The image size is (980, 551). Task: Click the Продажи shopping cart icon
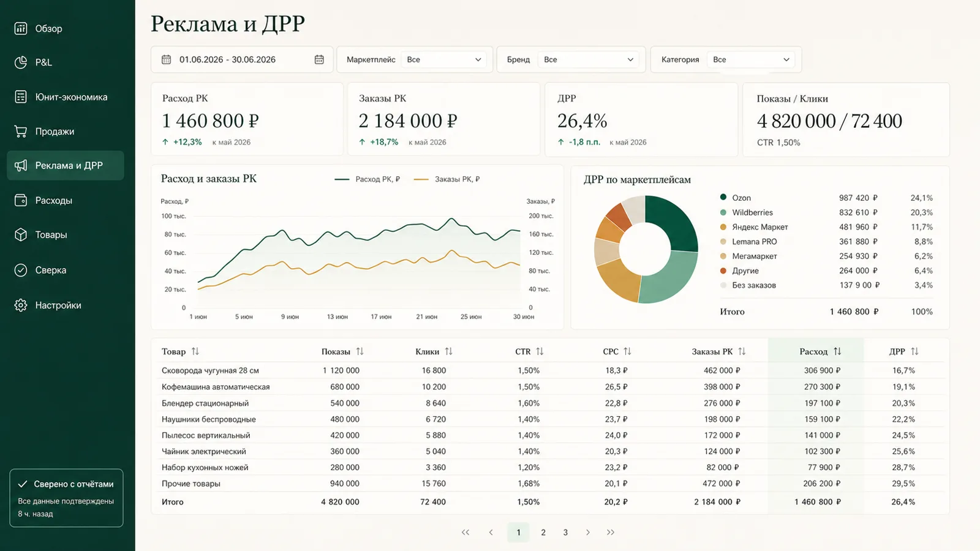tap(21, 131)
